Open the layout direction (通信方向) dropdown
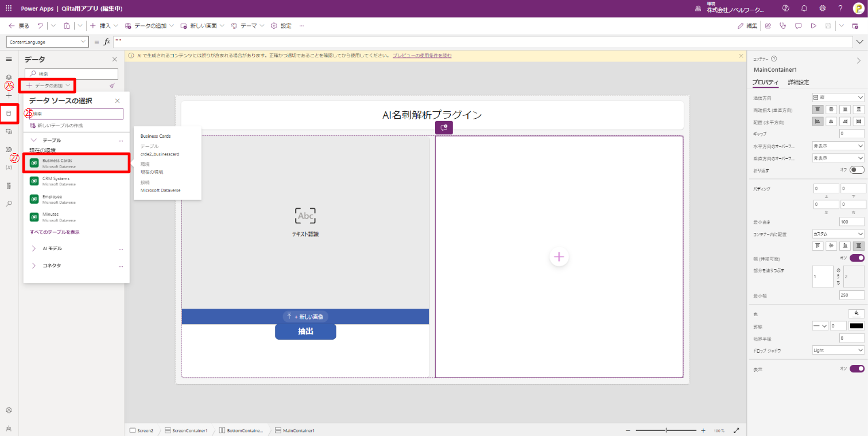 point(838,98)
